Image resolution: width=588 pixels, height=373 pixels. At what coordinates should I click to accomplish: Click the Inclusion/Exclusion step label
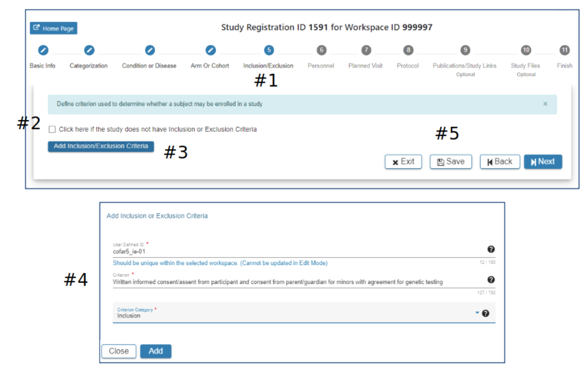click(x=268, y=66)
